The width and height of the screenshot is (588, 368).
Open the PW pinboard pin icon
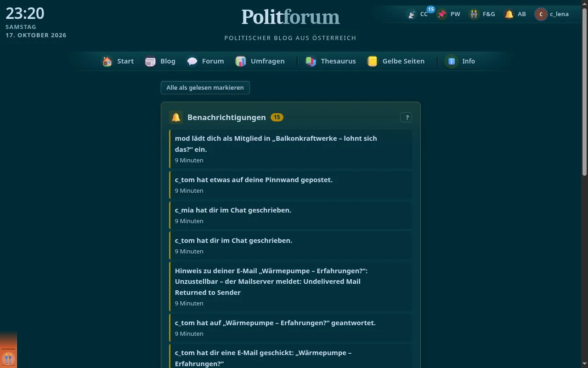(x=442, y=14)
